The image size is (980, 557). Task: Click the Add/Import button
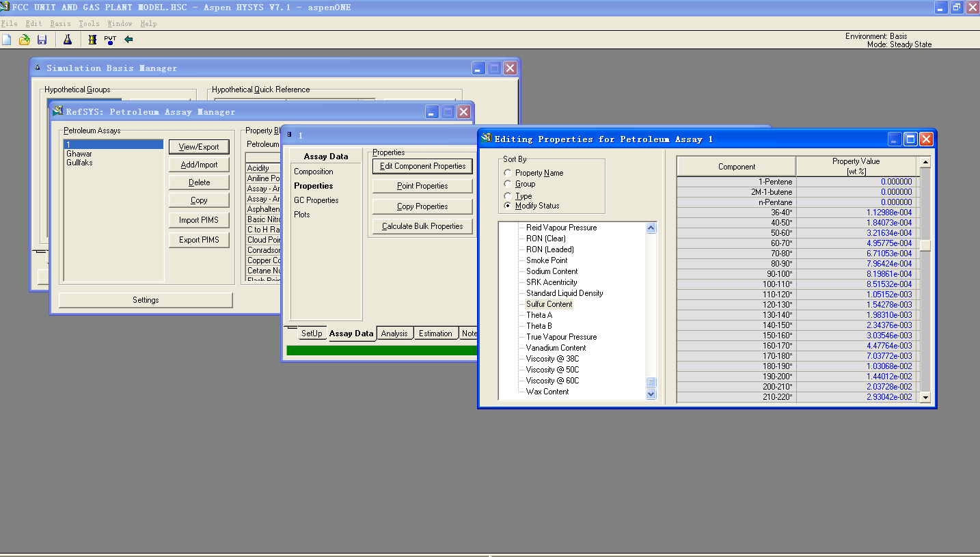tap(199, 165)
